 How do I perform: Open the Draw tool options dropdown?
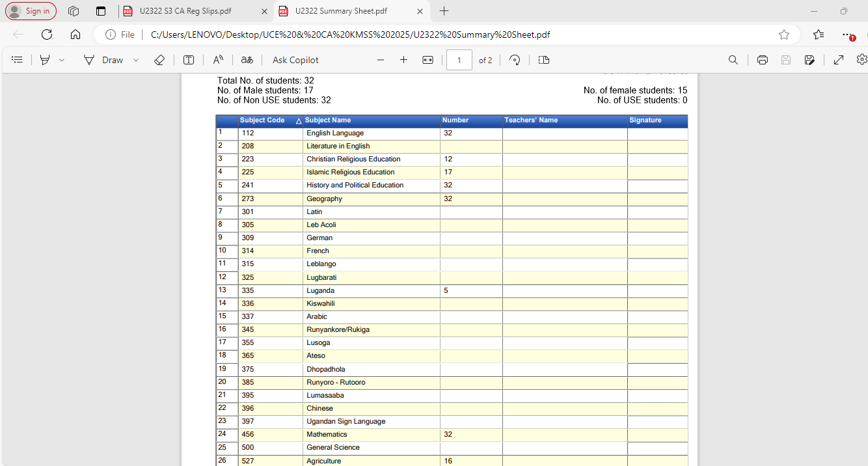tap(135, 60)
